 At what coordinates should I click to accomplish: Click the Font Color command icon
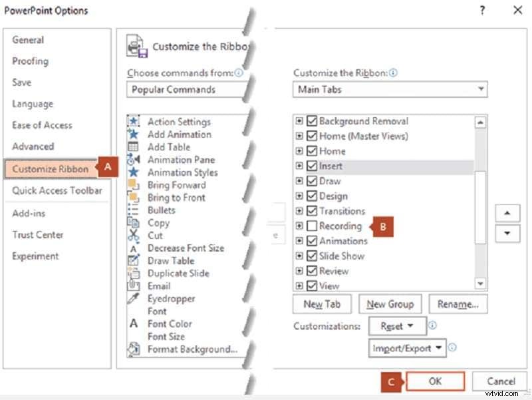coord(133,323)
